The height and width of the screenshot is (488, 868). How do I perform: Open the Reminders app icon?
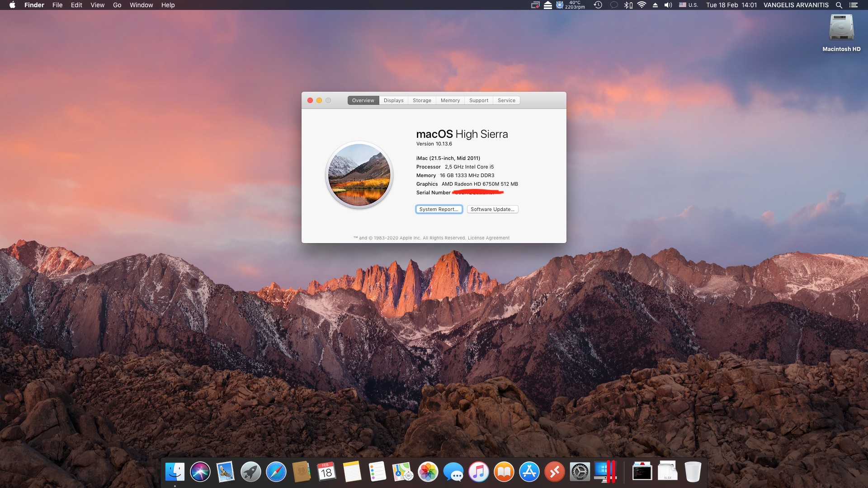click(x=377, y=472)
